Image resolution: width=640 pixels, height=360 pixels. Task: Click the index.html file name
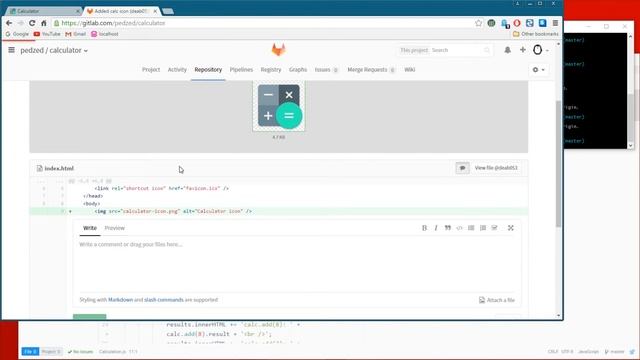(59, 168)
